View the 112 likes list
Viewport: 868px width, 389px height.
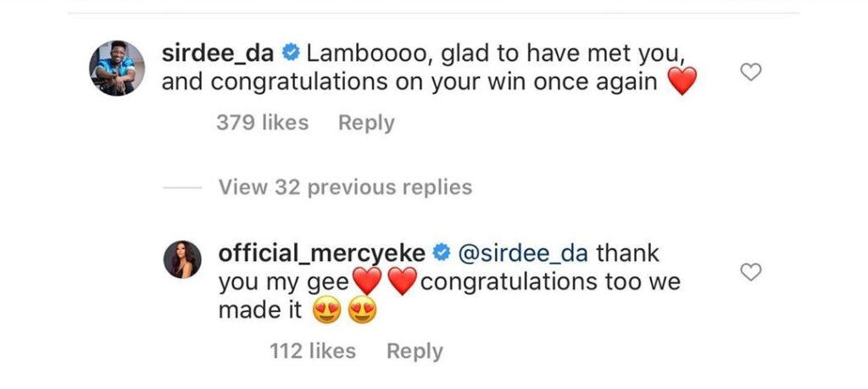coord(313,351)
